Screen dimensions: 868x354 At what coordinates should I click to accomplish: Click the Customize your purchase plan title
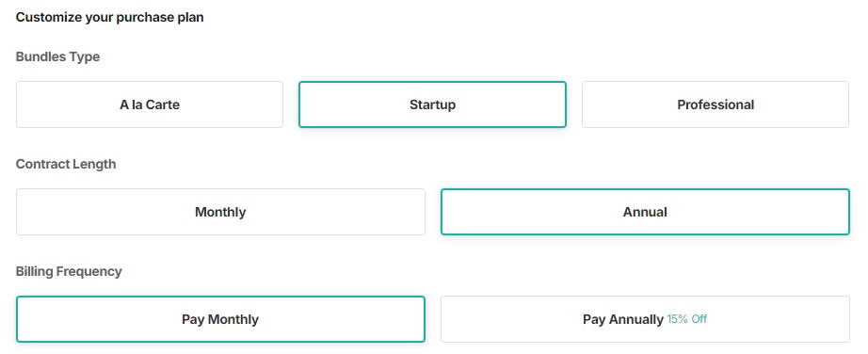pos(109,17)
